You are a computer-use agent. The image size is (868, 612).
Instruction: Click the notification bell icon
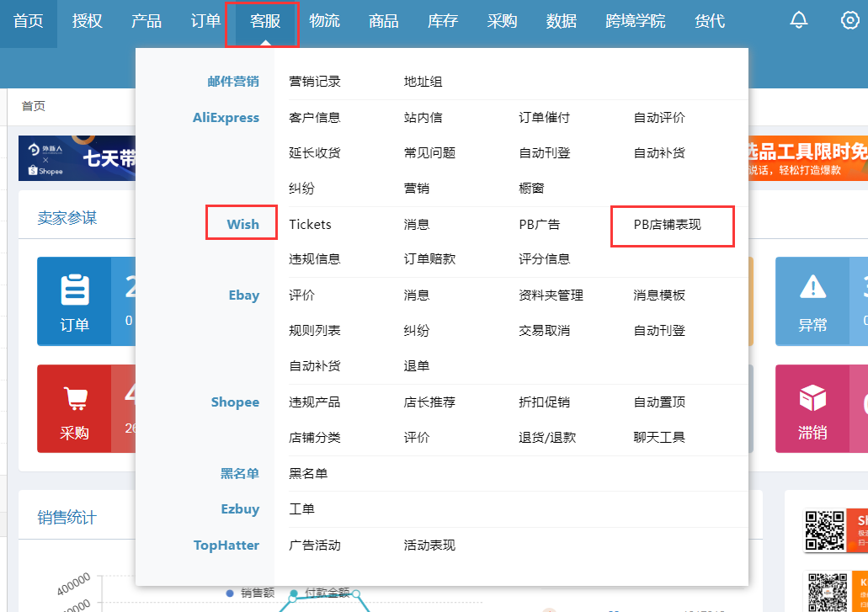pos(798,21)
